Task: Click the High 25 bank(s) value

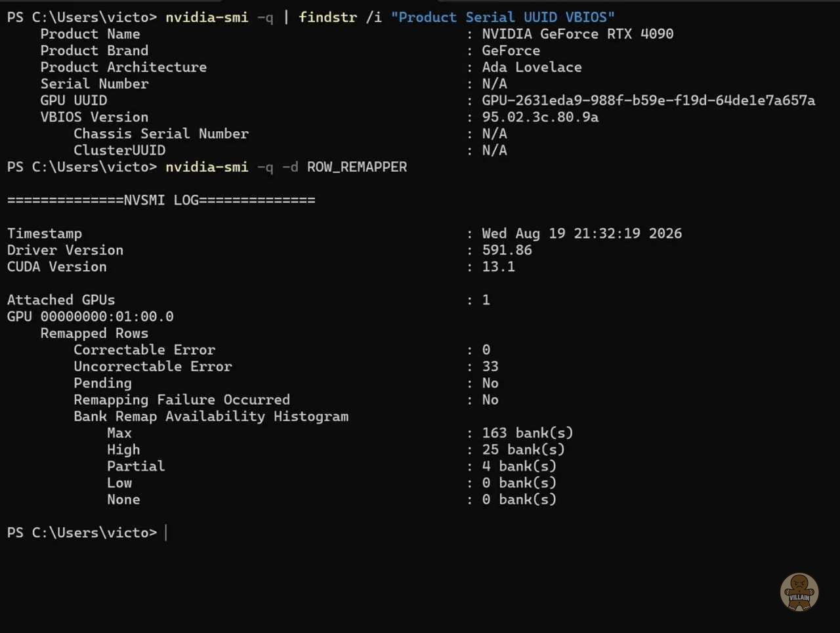Action: [523, 449]
